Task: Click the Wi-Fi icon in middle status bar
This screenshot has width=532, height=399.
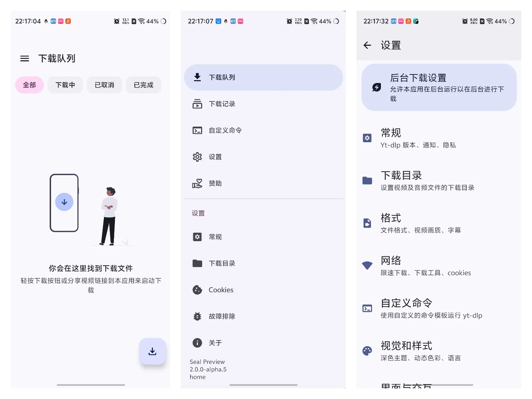Action: click(x=314, y=21)
